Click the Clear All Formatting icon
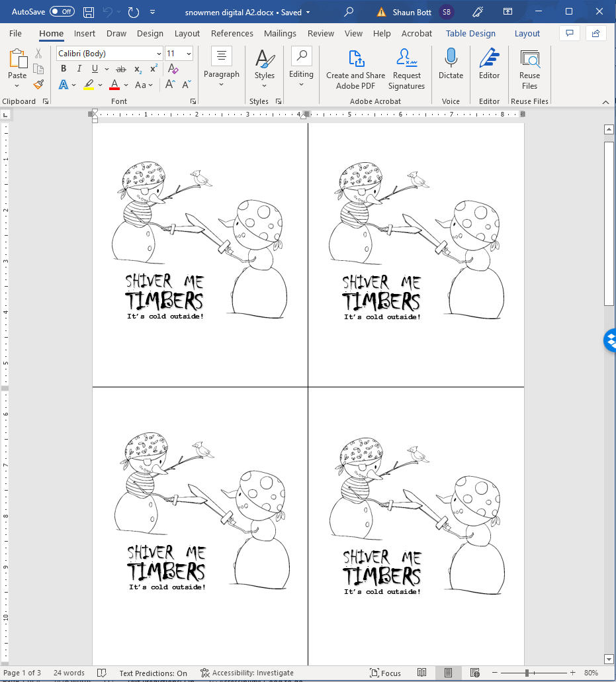This screenshot has width=616, height=682. point(173,69)
